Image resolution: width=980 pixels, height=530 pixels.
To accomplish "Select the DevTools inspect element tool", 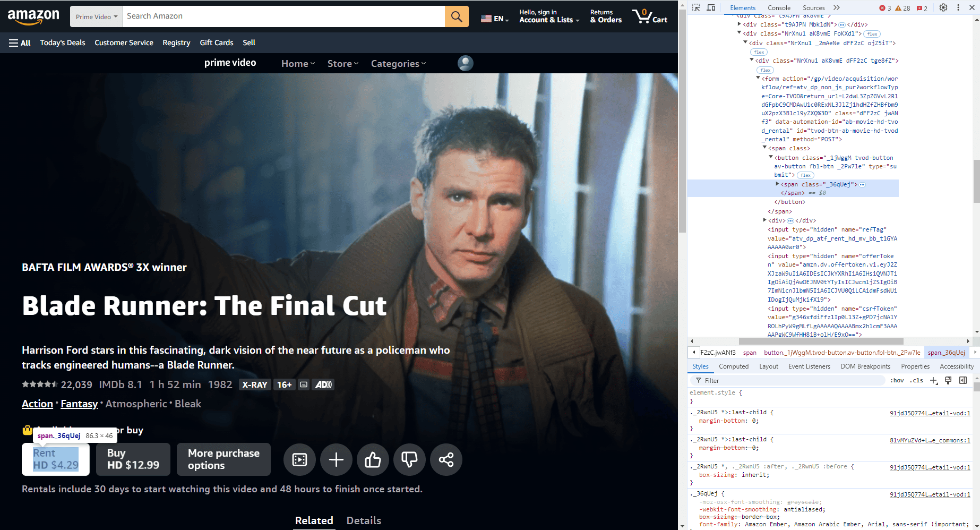I will pos(696,7).
